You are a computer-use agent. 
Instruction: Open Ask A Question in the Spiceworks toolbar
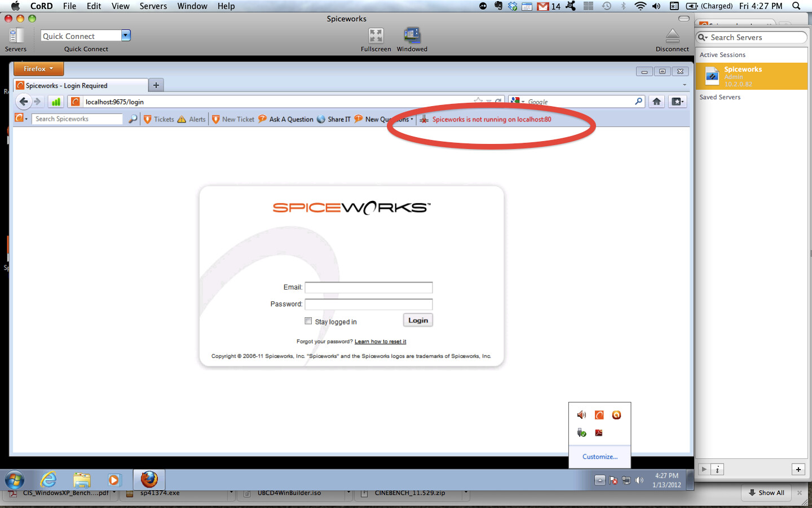(262, 119)
